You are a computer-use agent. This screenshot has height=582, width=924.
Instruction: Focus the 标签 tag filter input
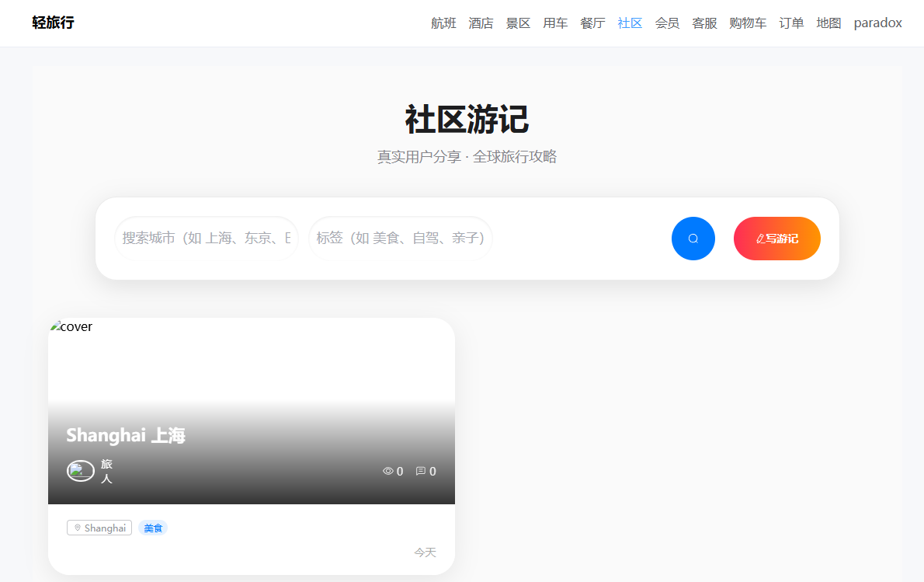400,239
